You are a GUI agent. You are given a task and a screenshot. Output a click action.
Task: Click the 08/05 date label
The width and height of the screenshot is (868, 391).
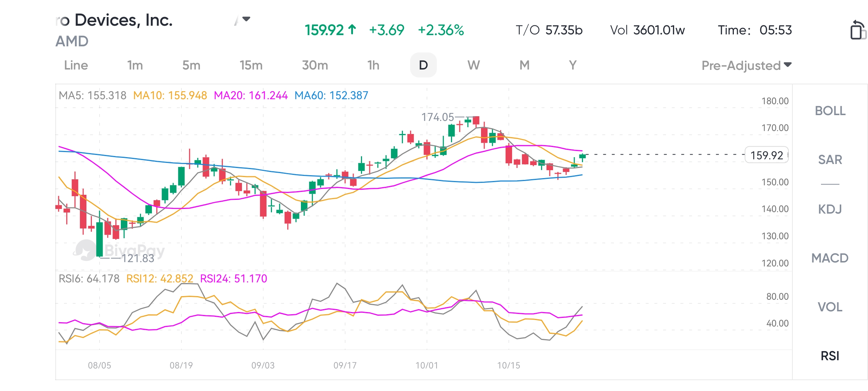coord(99,366)
